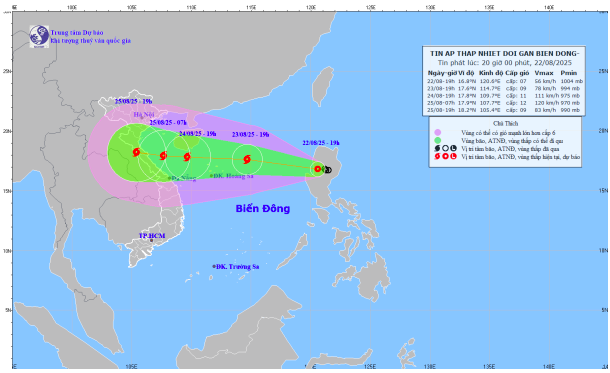Click the westernmost storm icon at 25/08/25 - 19h
610x373 pixels.
point(136,152)
